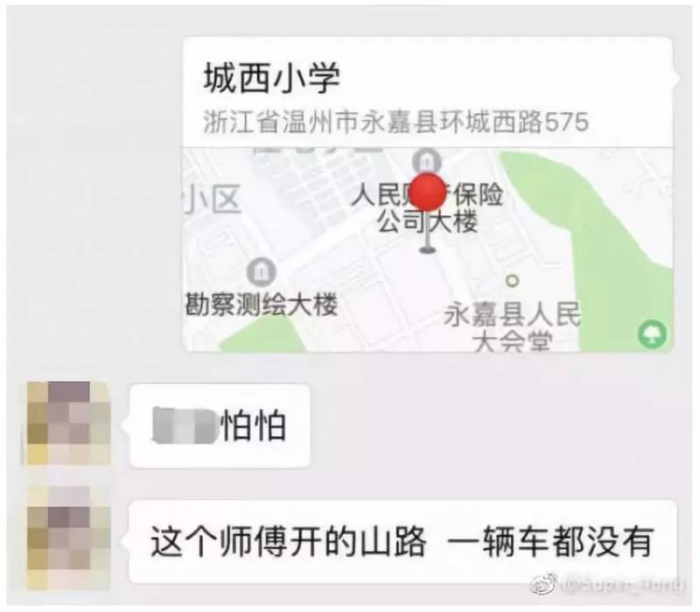Viewport: 700px width, 612px height.
Task: Click the Weibo username watermark text
Action: (x=622, y=585)
